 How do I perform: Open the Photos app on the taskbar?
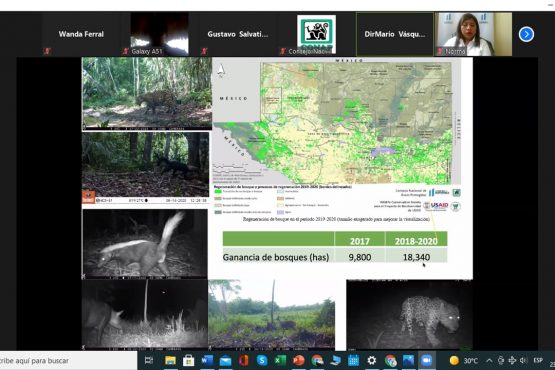click(408, 360)
